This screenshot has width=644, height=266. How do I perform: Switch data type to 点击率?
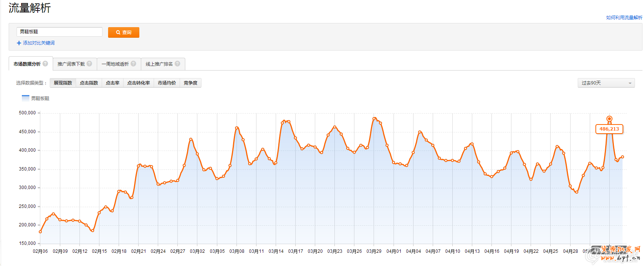(x=113, y=83)
